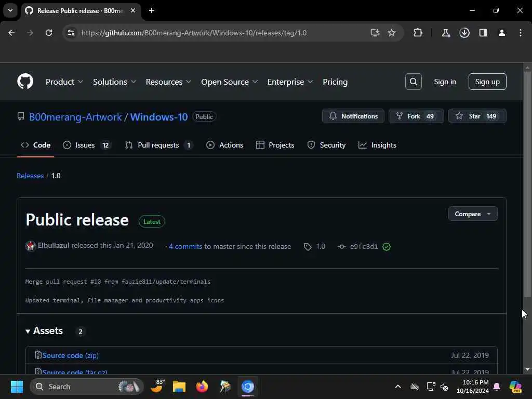Open the Windows Start menu
Image resolution: width=532 pixels, height=399 pixels.
[17, 387]
